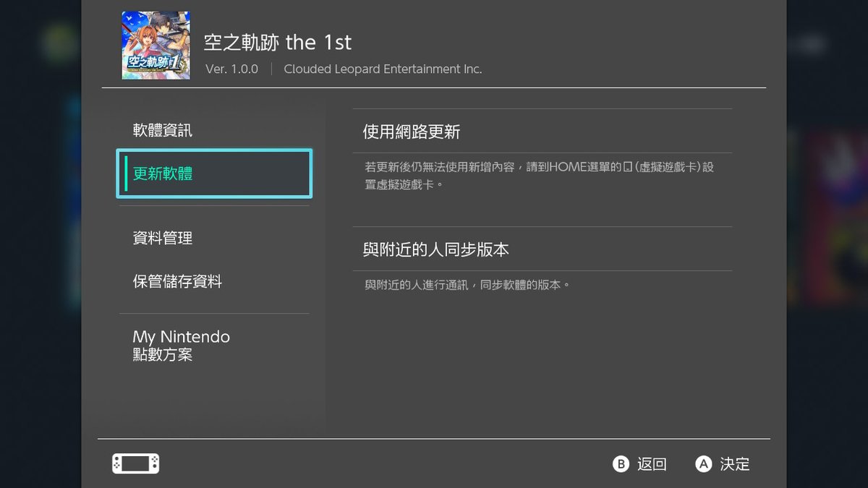The image size is (868, 488).
Task: Click the virtual game card note text
Action: coord(540,176)
